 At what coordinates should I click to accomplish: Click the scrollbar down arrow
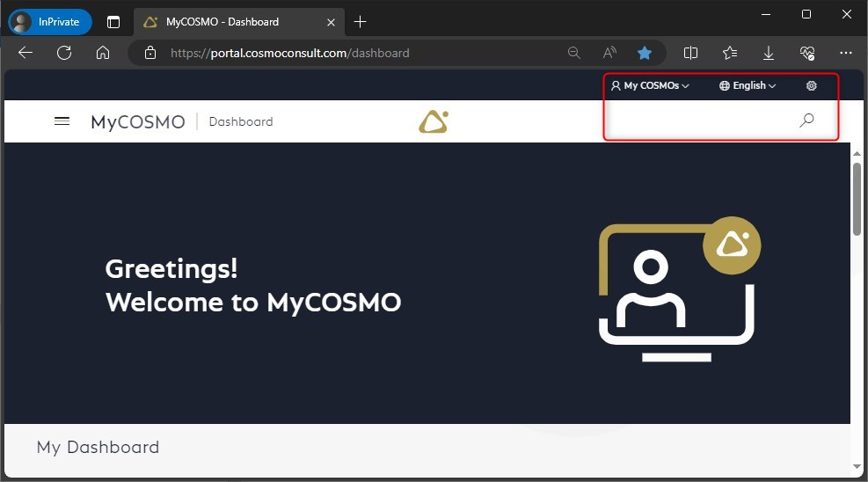(x=857, y=466)
